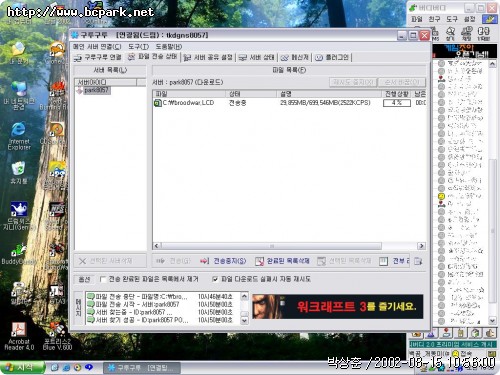Select the Acrobat Reader 4.0 desktop icon
Screen dimensions: 500x375
(19, 336)
